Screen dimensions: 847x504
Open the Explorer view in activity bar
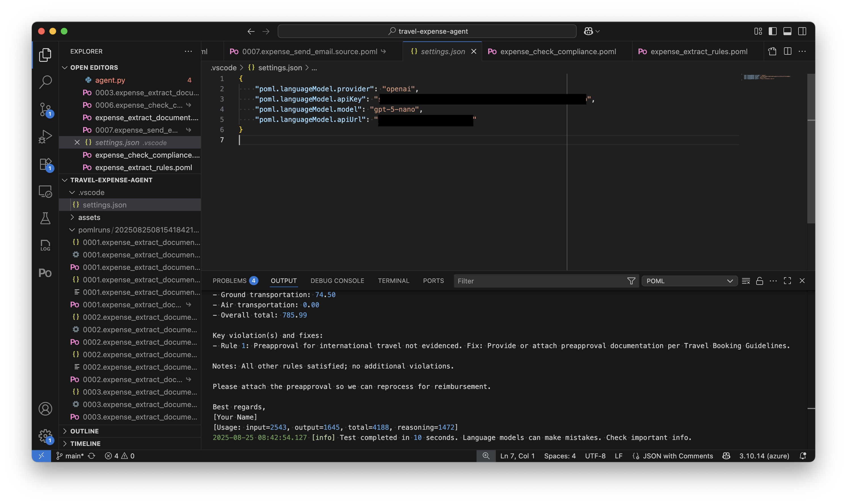click(45, 54)
